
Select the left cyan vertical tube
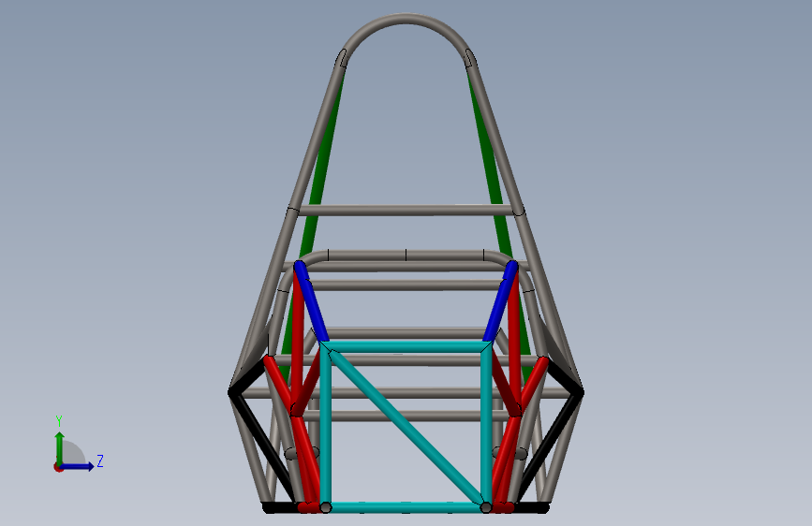pos(326,427)
